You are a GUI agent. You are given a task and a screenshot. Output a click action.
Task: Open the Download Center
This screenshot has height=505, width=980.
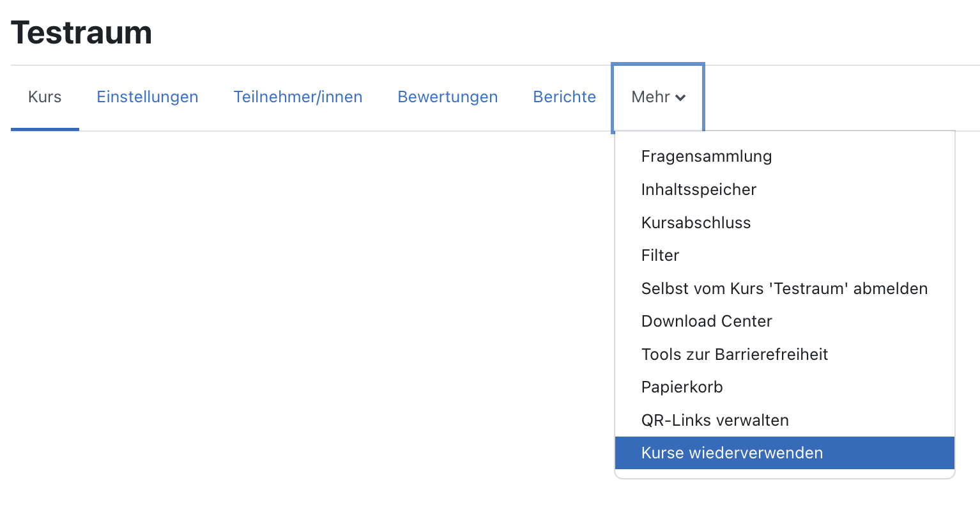707,321
